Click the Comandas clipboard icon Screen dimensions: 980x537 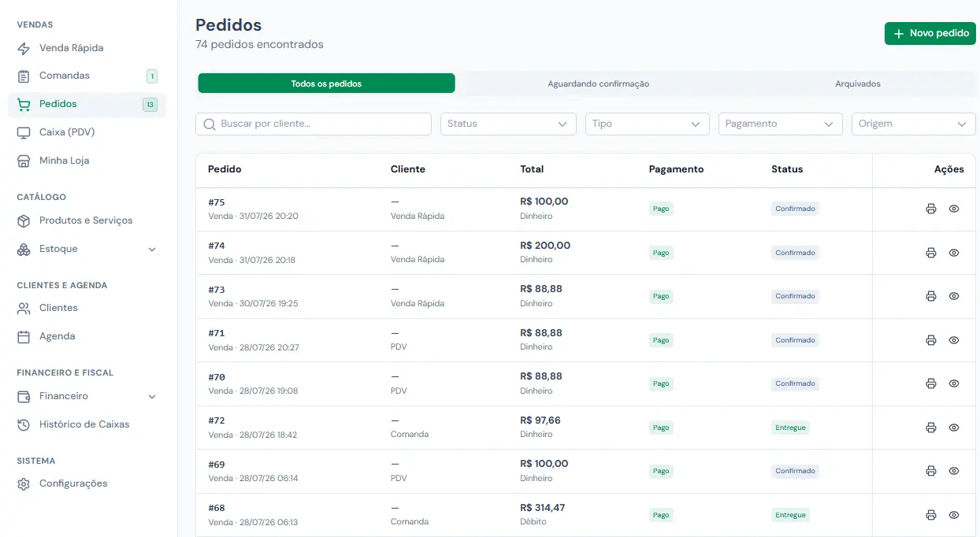[24, 76]
